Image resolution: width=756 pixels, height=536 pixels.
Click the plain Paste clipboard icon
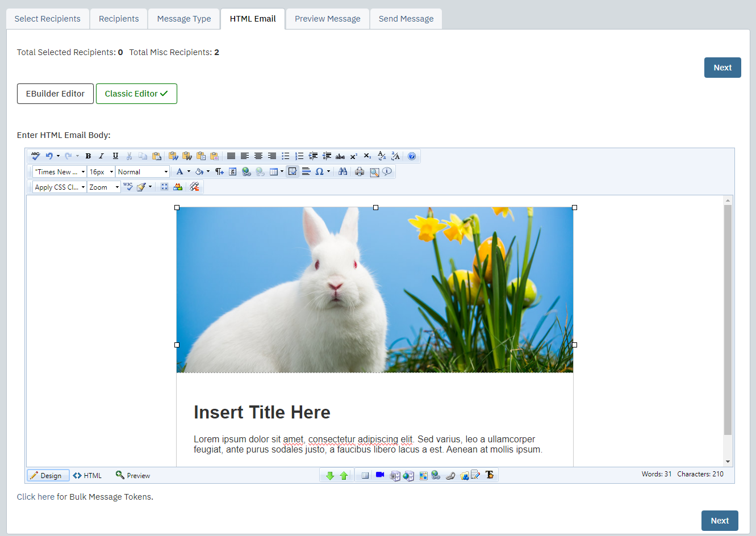tap(157, 156)
